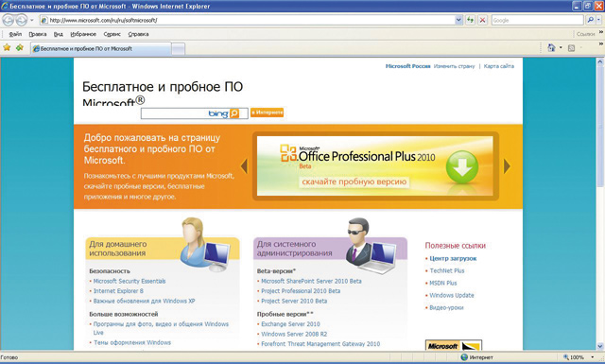Click скачайте пробную версию link
Screen dimensions: 605x364
point(354,182)
